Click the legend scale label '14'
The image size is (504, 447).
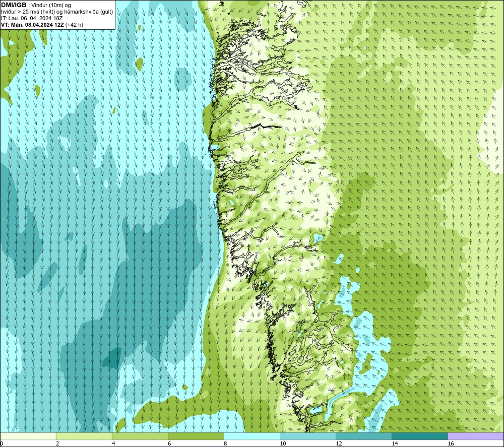pyautogui.click(x=395, y=444)
